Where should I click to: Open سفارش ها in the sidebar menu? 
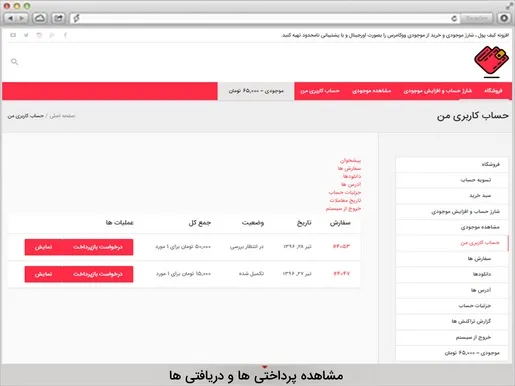pos(452,258)
